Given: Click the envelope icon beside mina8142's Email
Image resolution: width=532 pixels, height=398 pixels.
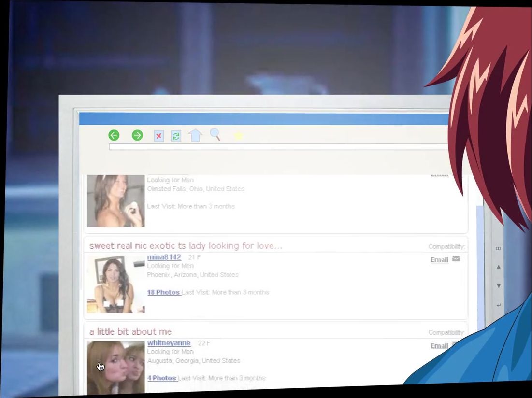Looking at the screenshot, I should coord(456,259).
